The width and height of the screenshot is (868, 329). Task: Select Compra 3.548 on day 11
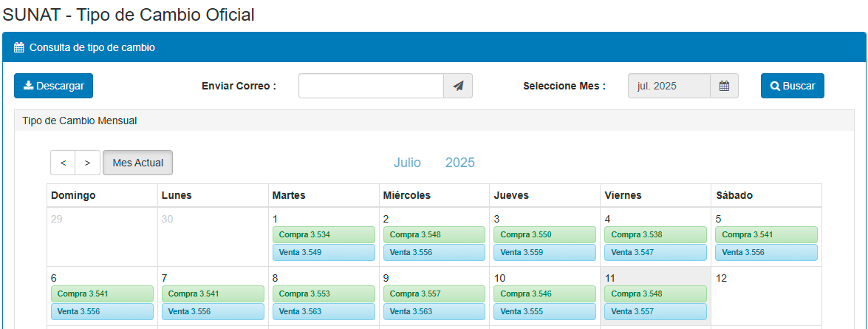(656, 294)
